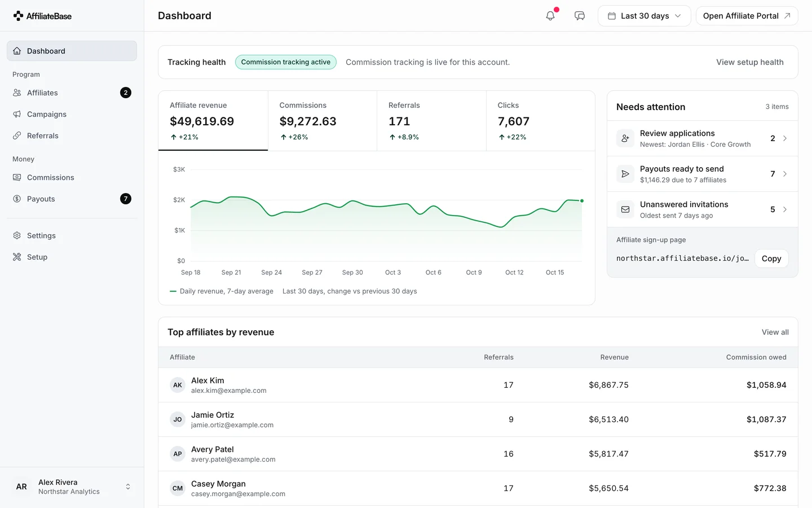
Task: Expand Payouts ready to send chevron
Action: [x=785, y=174]
